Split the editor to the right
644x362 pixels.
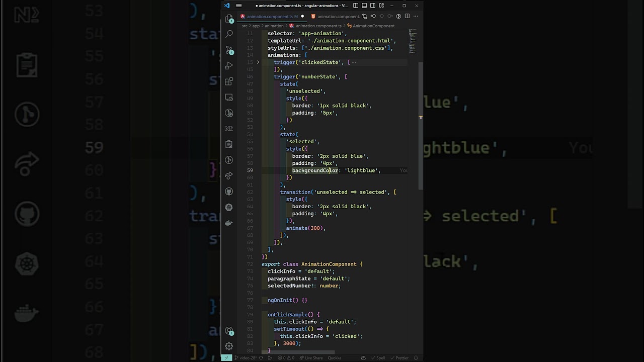(x=407, y=16)
